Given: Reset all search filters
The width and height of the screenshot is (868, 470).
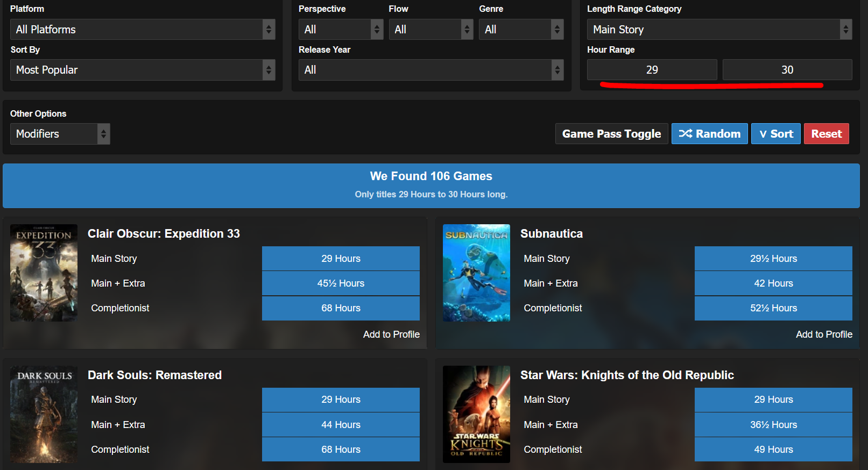Looking at the screenshot, I should [x=827, y=134].
